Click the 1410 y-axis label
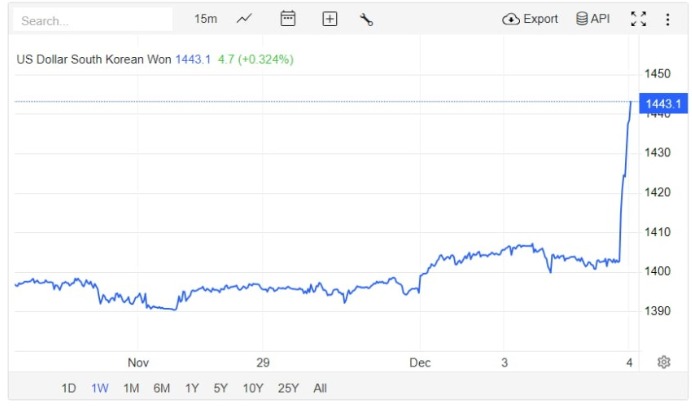 (657, 232)
